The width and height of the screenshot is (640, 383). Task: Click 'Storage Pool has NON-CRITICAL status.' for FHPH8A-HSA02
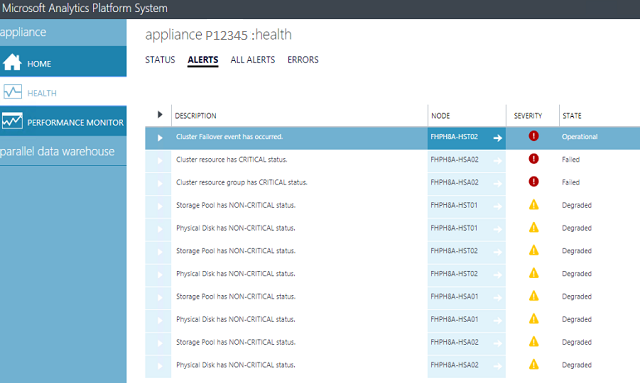236,342
